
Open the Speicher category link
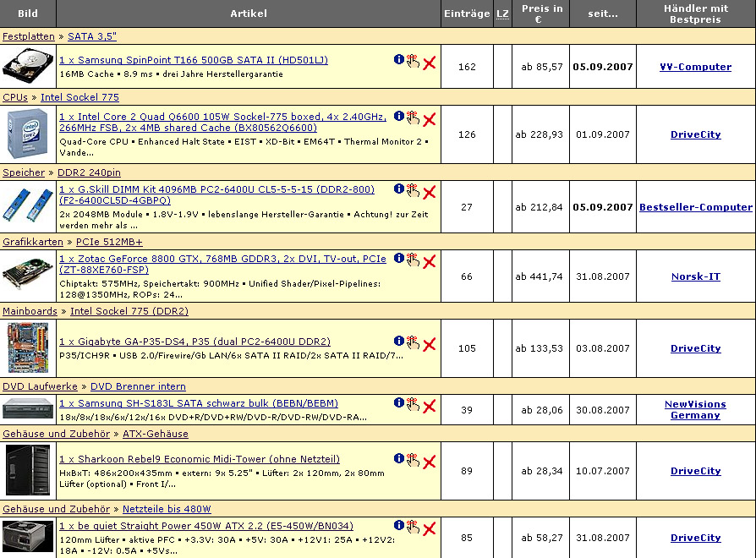click(24, 172)
